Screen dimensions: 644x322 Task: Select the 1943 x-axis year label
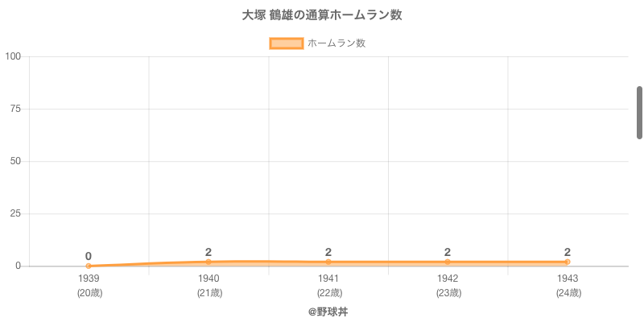[568, 279]
